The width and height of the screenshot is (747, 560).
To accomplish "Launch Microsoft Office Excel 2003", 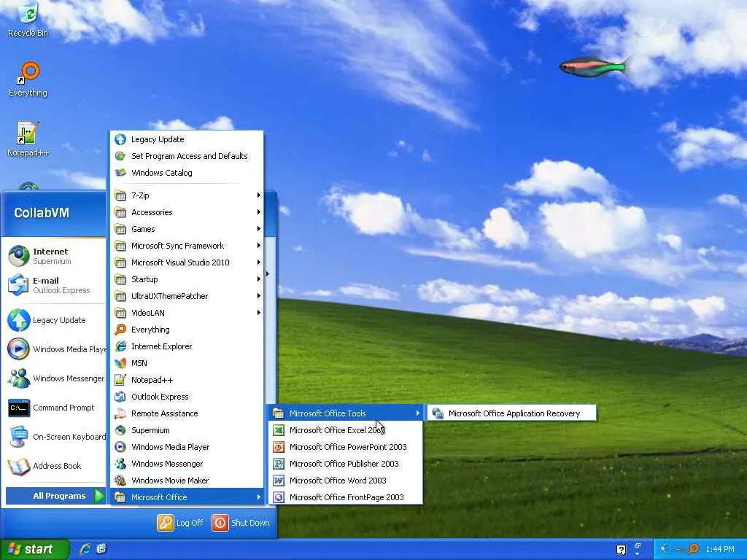I will [345, 430].
